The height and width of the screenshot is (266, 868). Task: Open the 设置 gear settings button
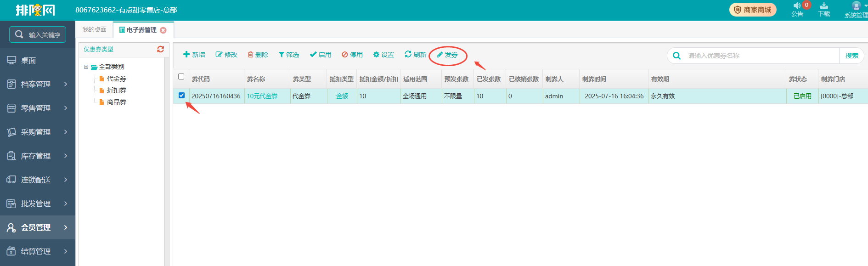[x=383, y=55]
